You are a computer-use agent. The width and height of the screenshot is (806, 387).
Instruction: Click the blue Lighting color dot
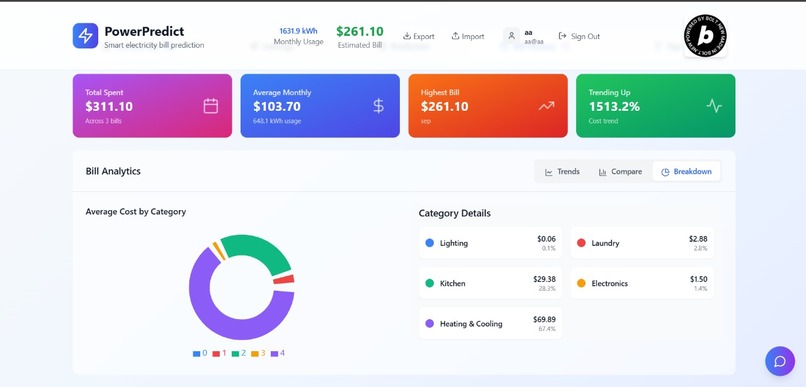(430, 243)
